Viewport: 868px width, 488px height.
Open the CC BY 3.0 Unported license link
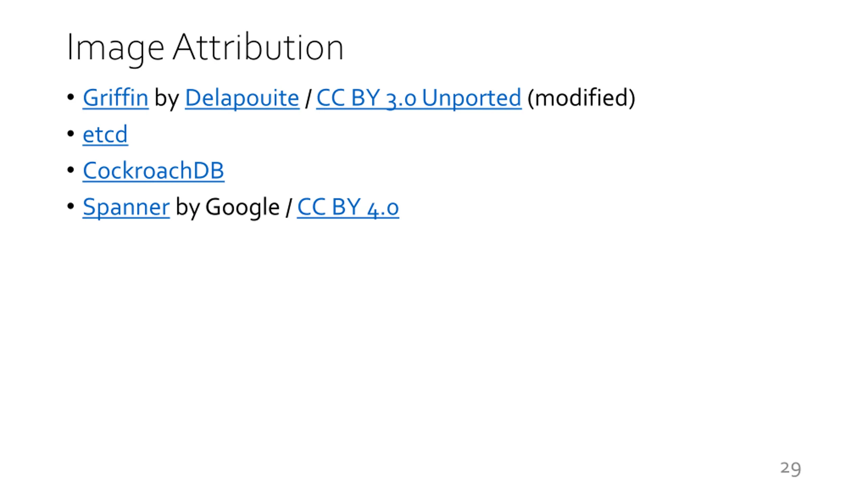tap(419, 98)
